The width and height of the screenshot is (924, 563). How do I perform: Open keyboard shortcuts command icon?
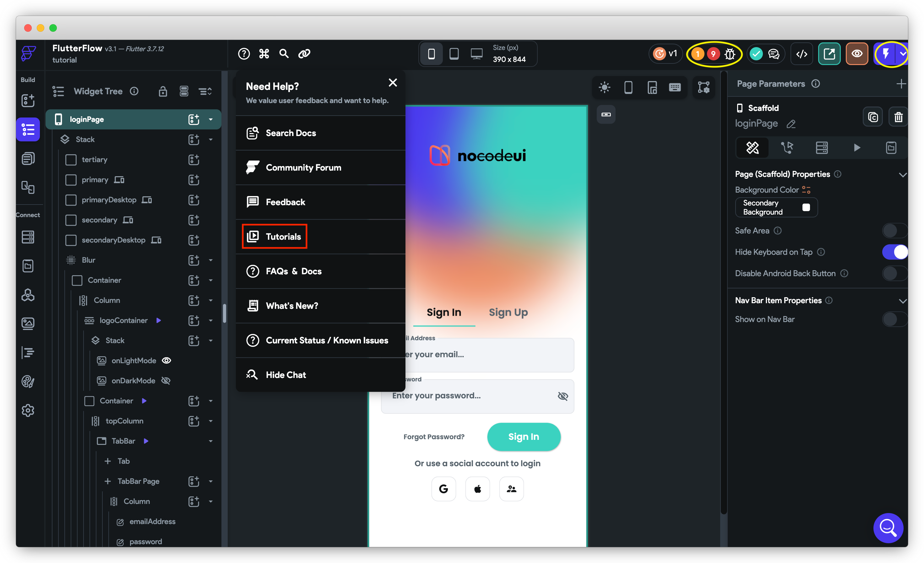coord(264,54)
